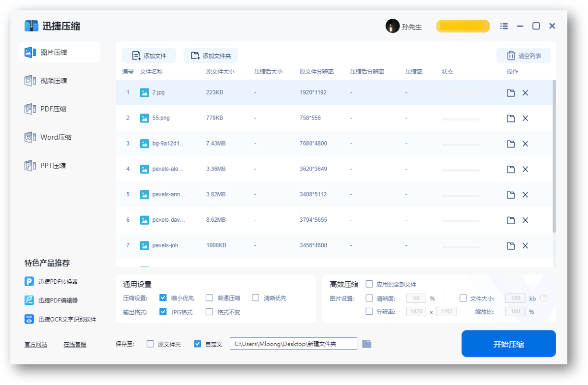The width and height of the screenshot is (588, 385).
Task: Open 迅捷PDF转换器 product link
Action: [x=51, y=281]
